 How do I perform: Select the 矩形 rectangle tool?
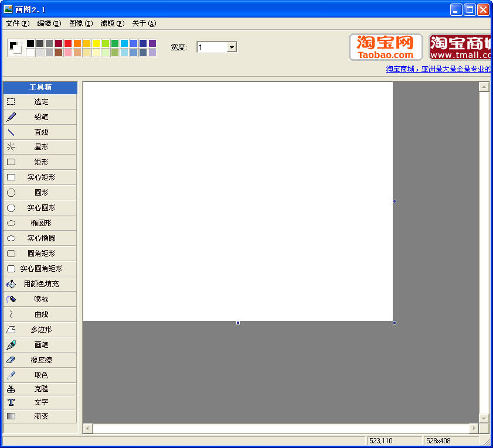tap(39, 162)
